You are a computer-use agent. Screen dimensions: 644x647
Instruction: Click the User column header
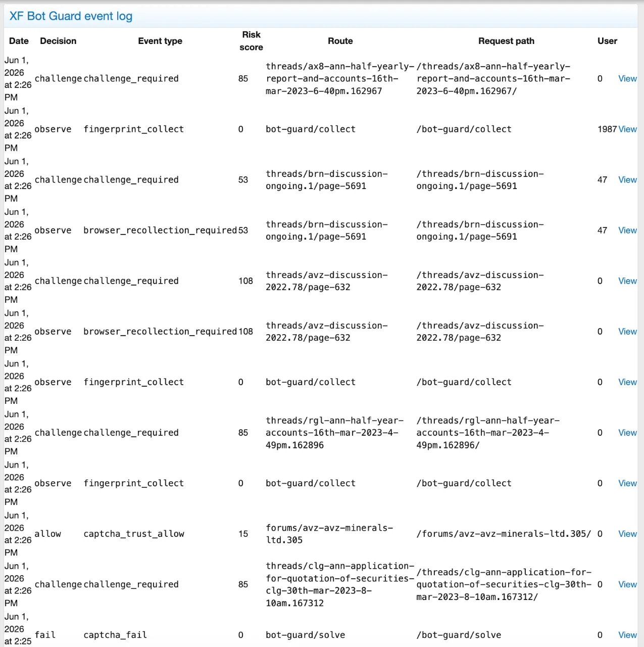607,41
